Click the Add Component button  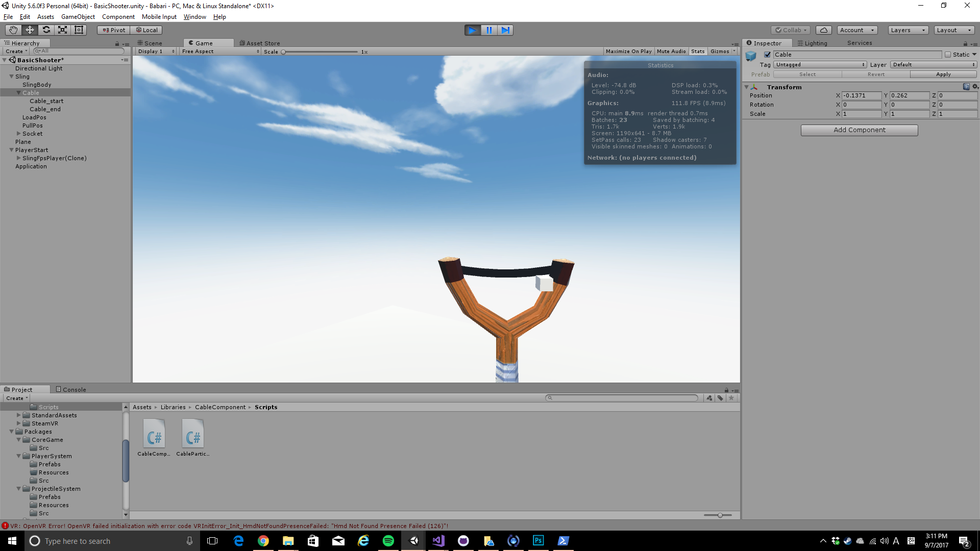859,130
